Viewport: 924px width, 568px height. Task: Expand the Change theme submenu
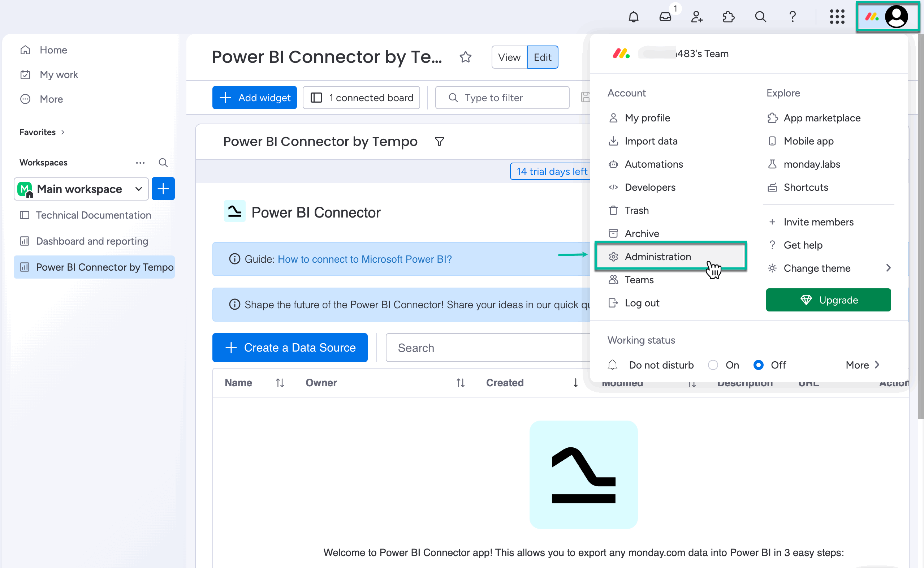[889, 268]
